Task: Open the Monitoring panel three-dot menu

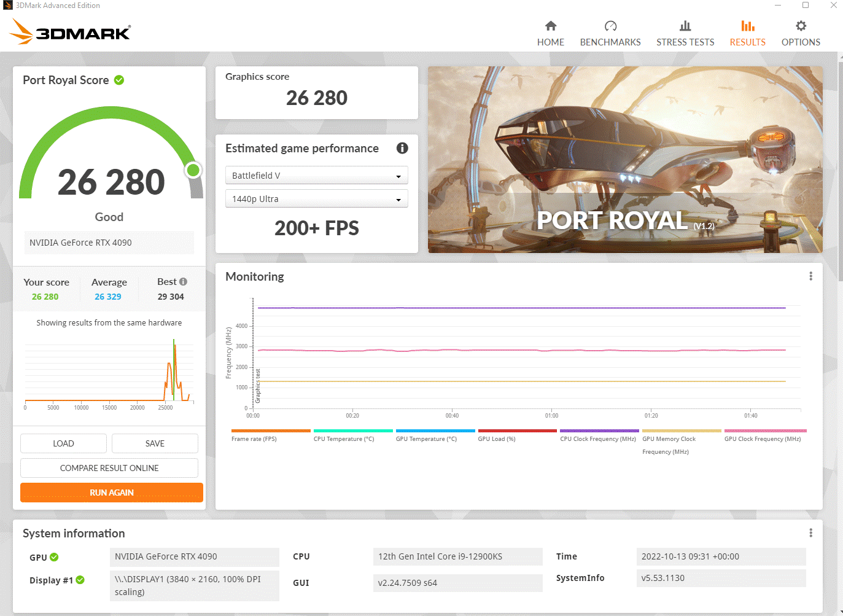Action: coord(810,276)
